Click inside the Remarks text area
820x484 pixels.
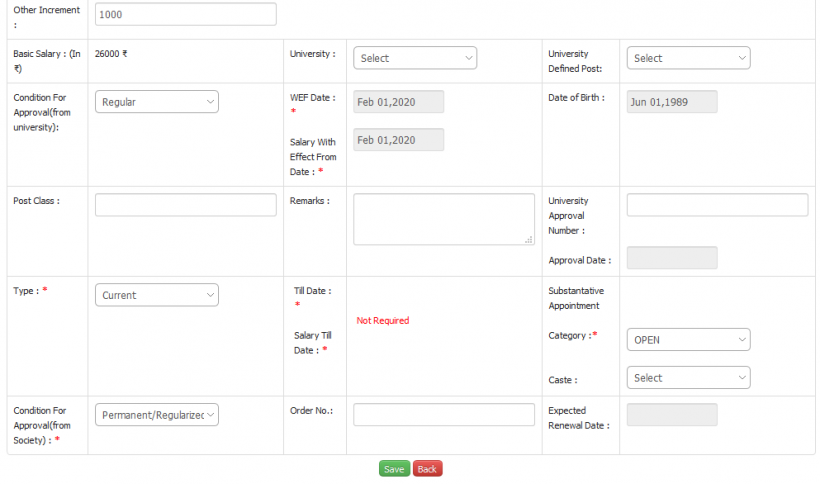tap(444, 220)
